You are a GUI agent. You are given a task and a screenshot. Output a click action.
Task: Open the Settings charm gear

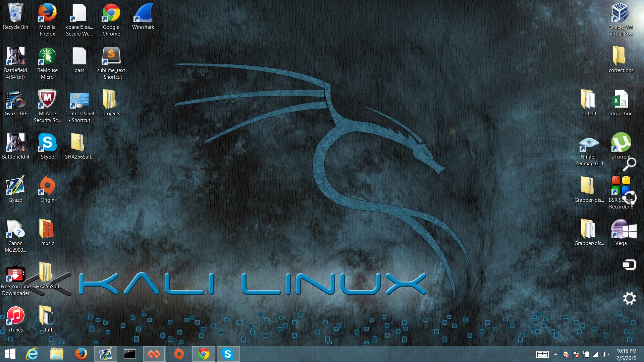coord(630,298)
